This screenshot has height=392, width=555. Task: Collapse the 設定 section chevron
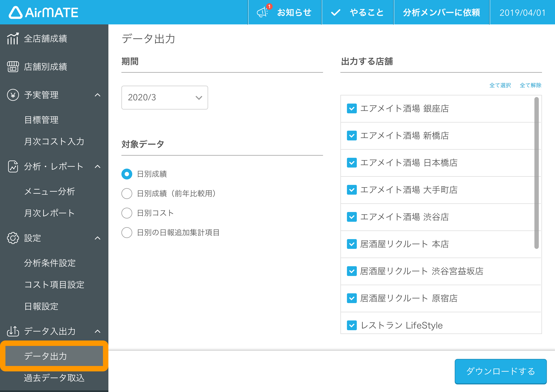pyautogui.click(x=97, y=238)
